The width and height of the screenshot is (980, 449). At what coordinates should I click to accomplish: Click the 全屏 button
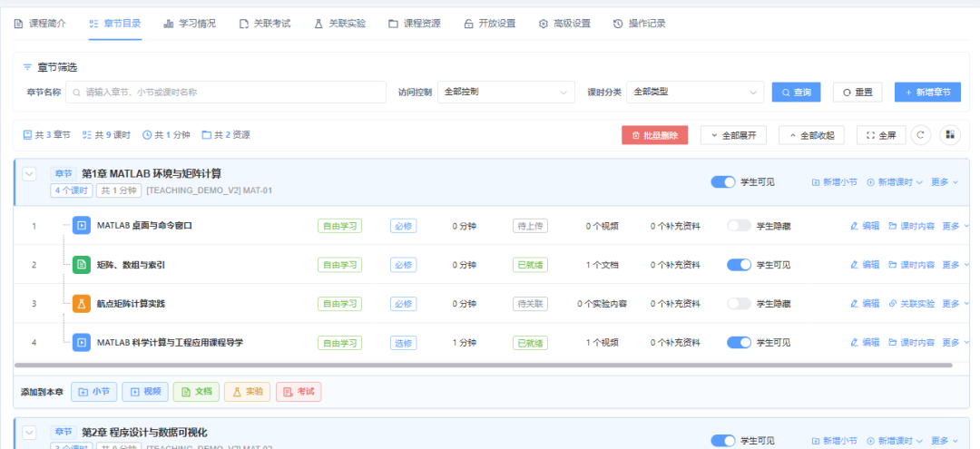(x=881, y=135)
